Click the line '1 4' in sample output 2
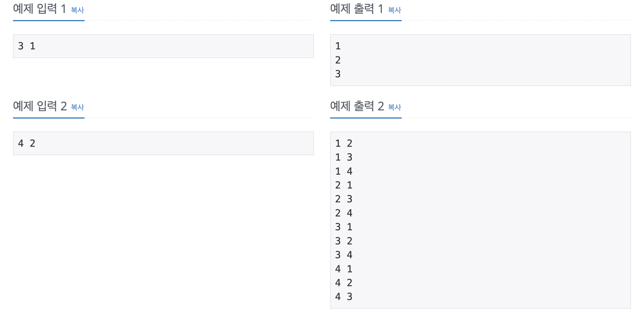Viewport: 644px width, 319px height. tap(344, 171)
